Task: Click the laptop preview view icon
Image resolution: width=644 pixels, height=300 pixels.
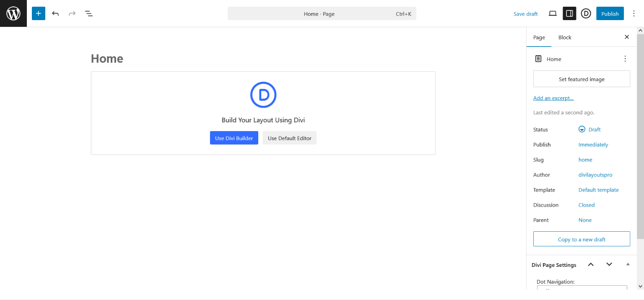Action: click(x=553, y=13)
